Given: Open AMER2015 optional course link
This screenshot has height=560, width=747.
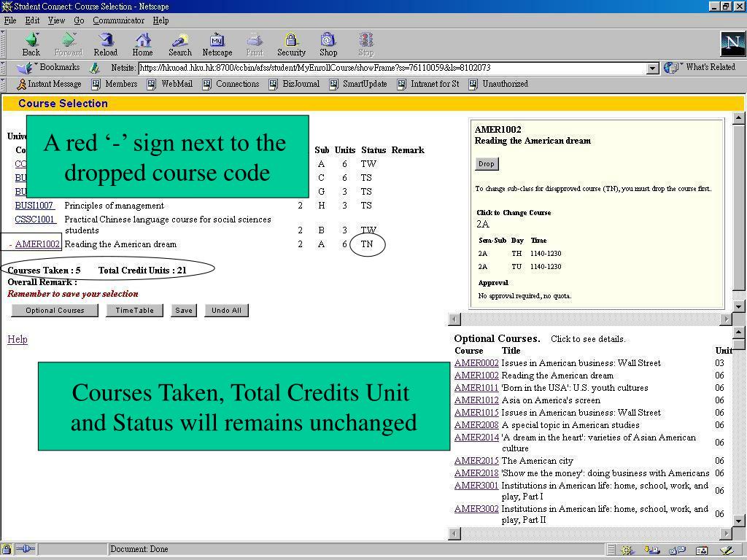Looking at the screenshot, I should click(476, 461).
